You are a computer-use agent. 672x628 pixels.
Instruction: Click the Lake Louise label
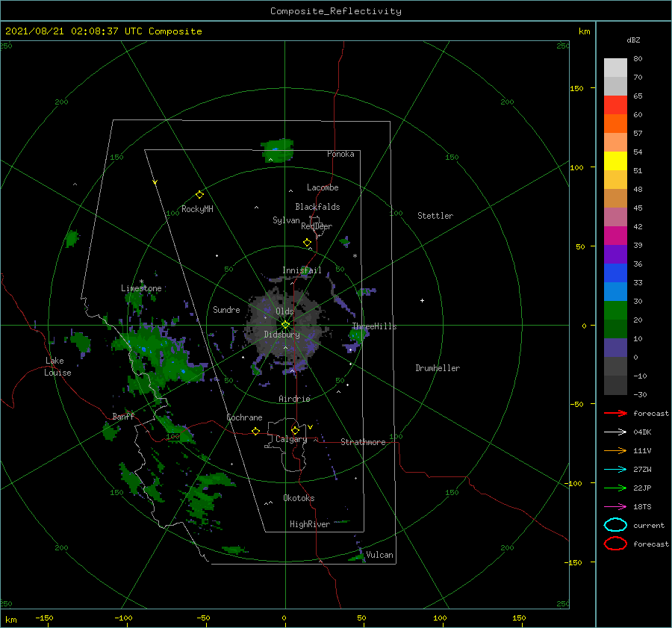tap(57, 367)
